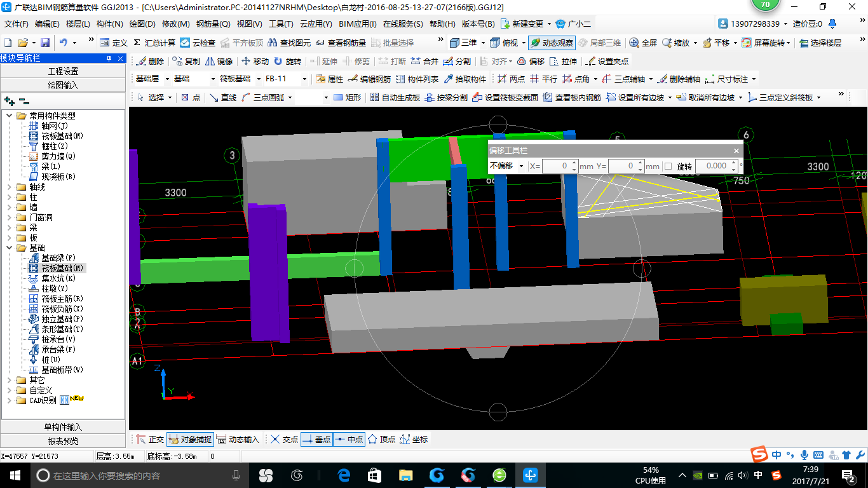
Task: Click the X offset input field
Action: [x=559, y=166]
